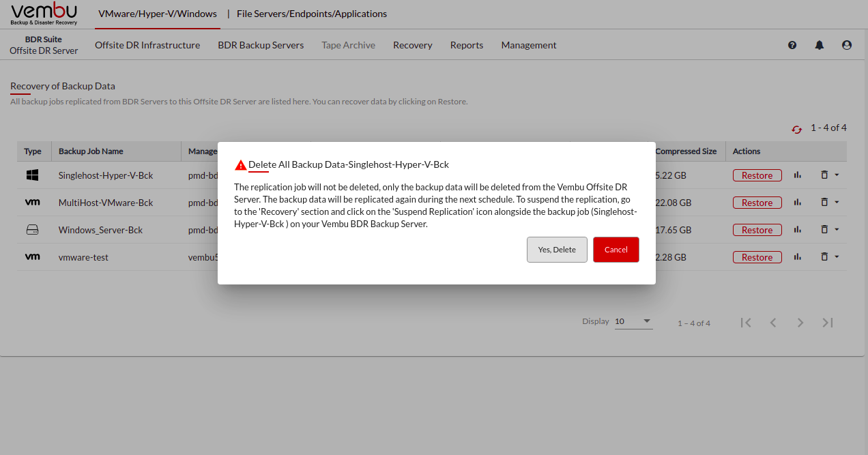Switch to the VMware/Hyper-V/Windows tab
868x455 pixels.
pos(158,14)
